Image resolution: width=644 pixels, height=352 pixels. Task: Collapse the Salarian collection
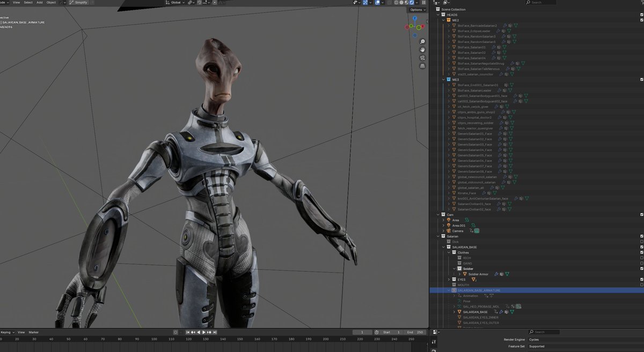pyautogui.click(x=438, y=236)
